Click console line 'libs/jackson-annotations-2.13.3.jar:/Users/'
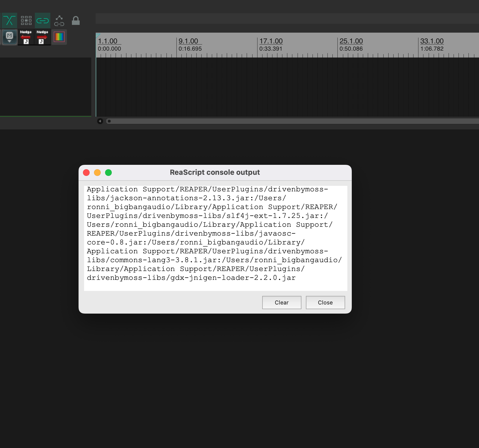Viewport: 479px width, 448px height. coord(186,198)
